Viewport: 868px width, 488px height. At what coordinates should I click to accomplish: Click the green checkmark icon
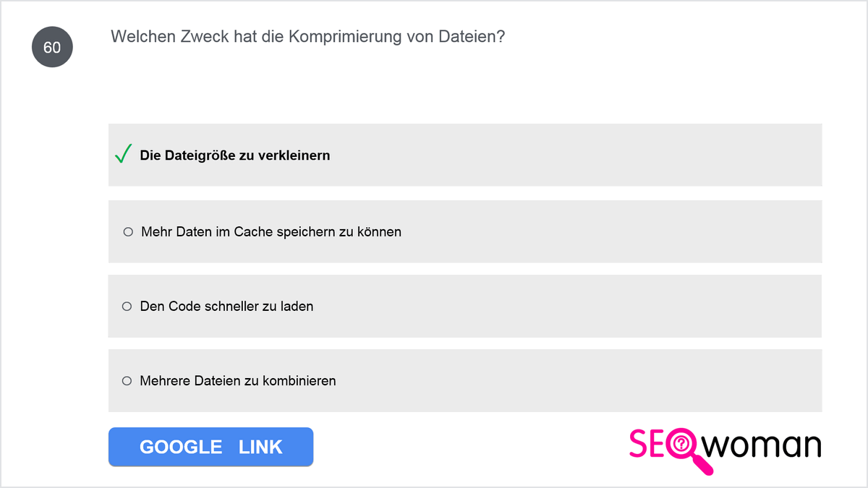pyautogui.click(x=123, y=154)
